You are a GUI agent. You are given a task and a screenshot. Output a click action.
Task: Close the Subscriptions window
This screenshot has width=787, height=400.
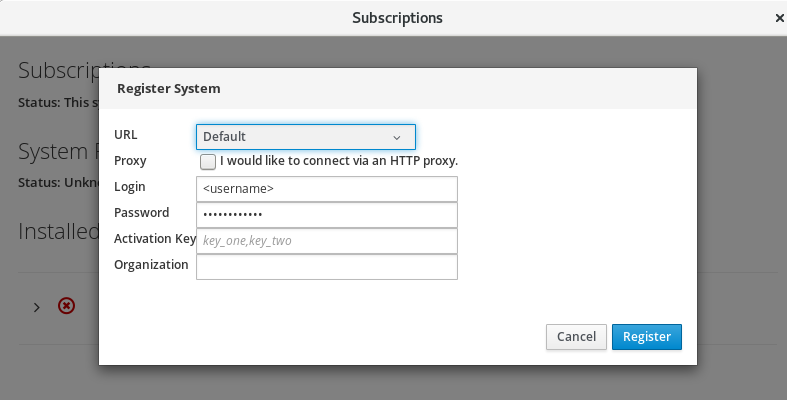pos(779,18)
